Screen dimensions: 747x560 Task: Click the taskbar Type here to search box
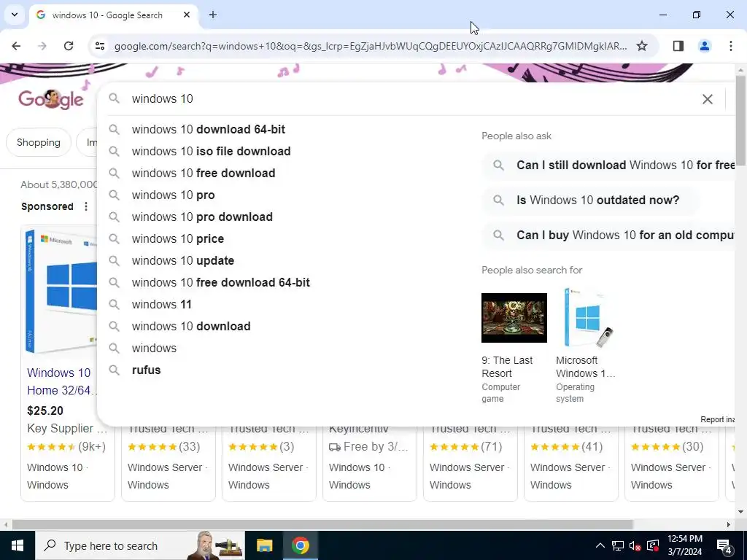[140, 545]
